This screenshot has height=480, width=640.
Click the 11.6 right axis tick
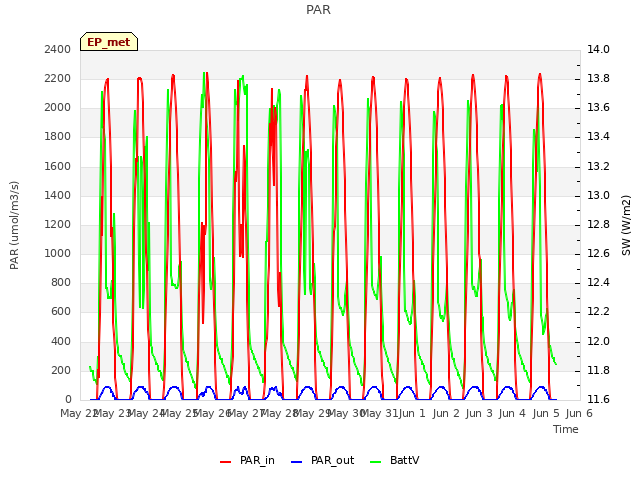(x=598, y=400)
